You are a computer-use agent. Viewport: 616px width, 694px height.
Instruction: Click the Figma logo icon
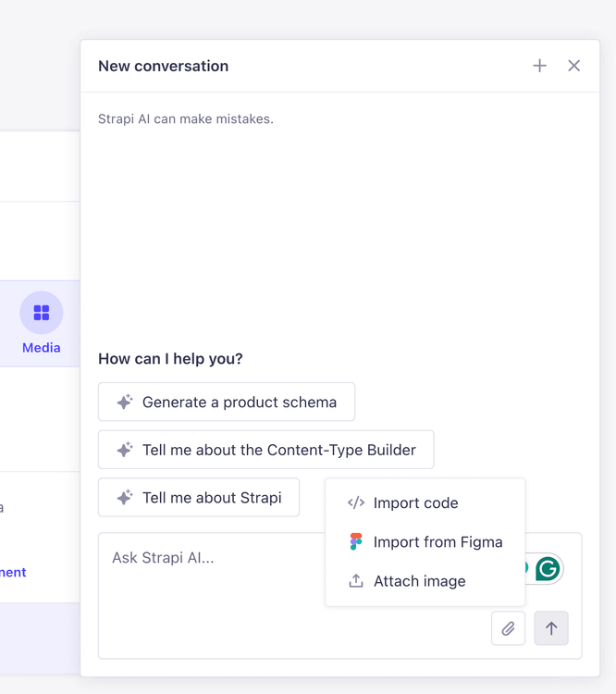point(356,541)
